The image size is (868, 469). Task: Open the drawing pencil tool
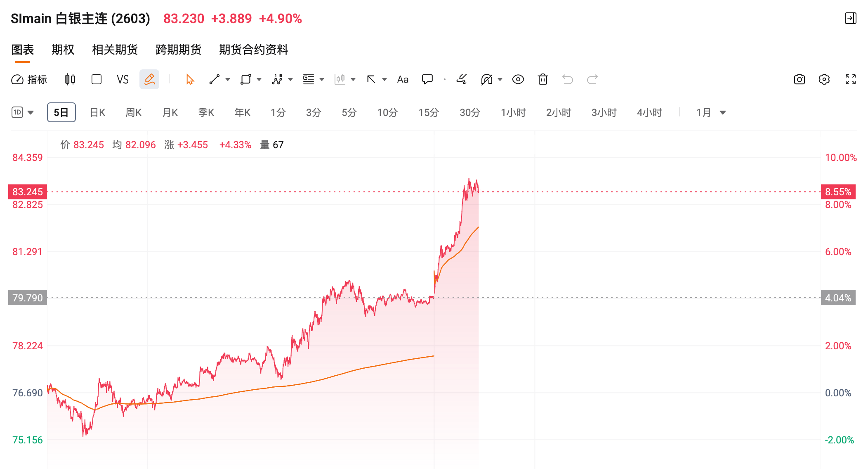(x=149, y=79)
